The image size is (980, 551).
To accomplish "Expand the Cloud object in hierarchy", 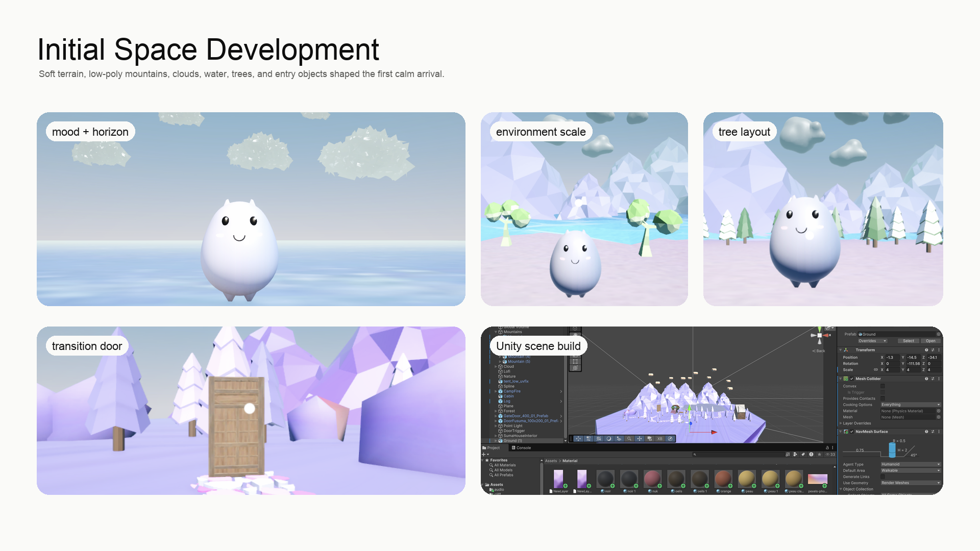I will point(496,366).
